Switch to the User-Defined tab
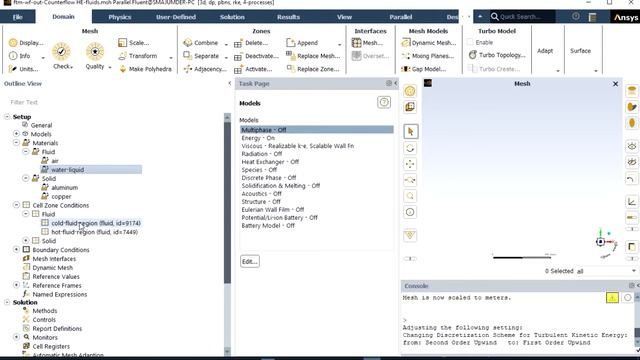The height and width of the screenshot is (360, 640). click(176, 17)
